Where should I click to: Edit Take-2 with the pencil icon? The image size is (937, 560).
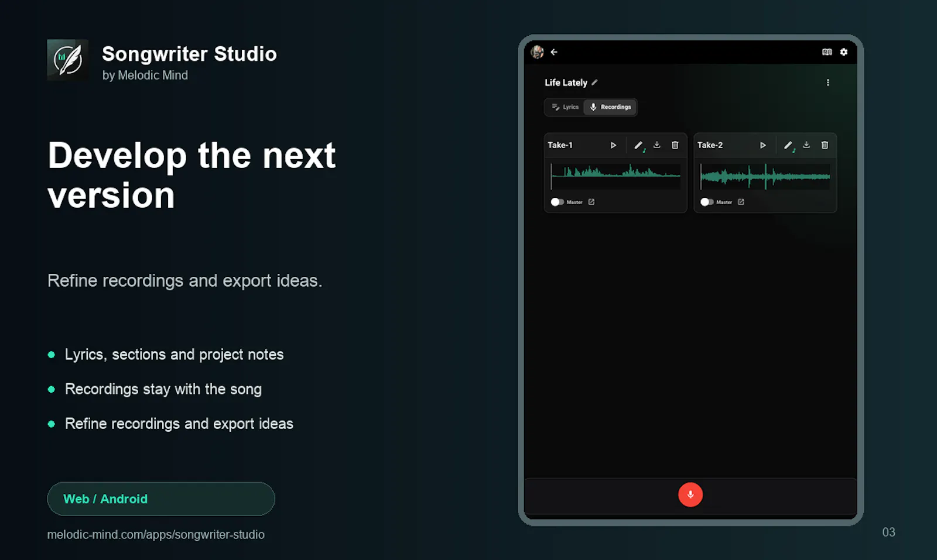click(x=789, y=145)
